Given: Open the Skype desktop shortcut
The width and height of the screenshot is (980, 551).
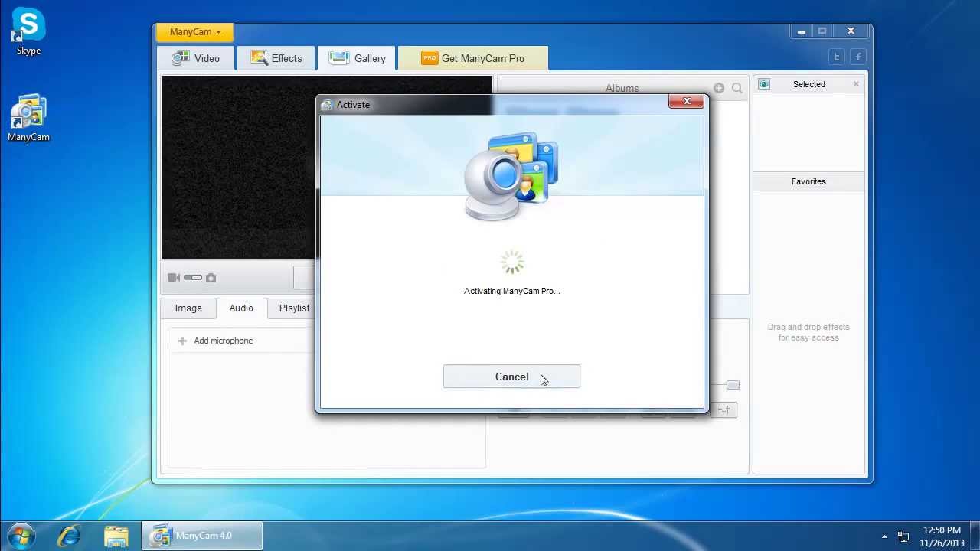Looking at the screenshot, I should click(28, 31).
